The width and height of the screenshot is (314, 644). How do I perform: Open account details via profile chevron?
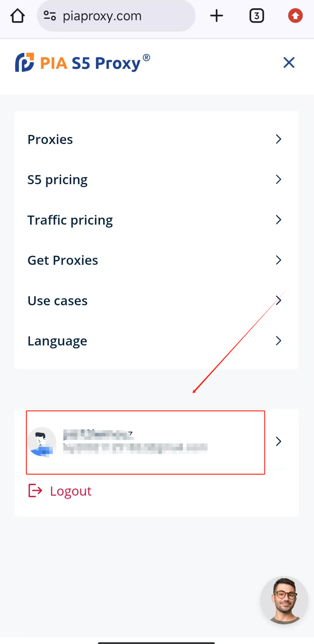278,441
